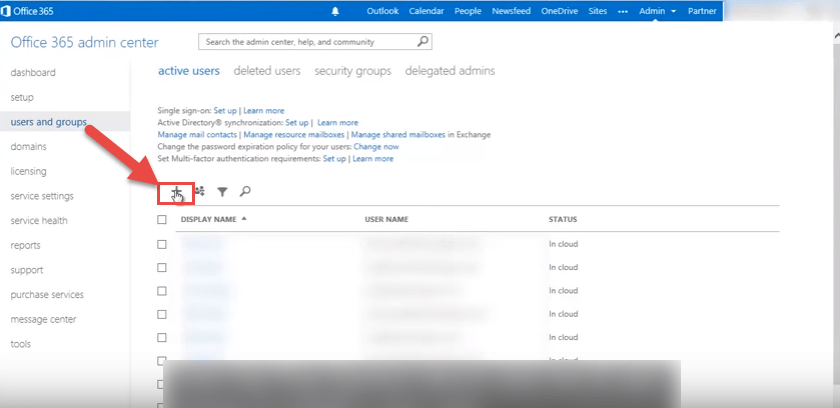The height and width of the screenshot is (408, 840).
Task: Open setup in the sidebar
Action: [x=22, y=97]
